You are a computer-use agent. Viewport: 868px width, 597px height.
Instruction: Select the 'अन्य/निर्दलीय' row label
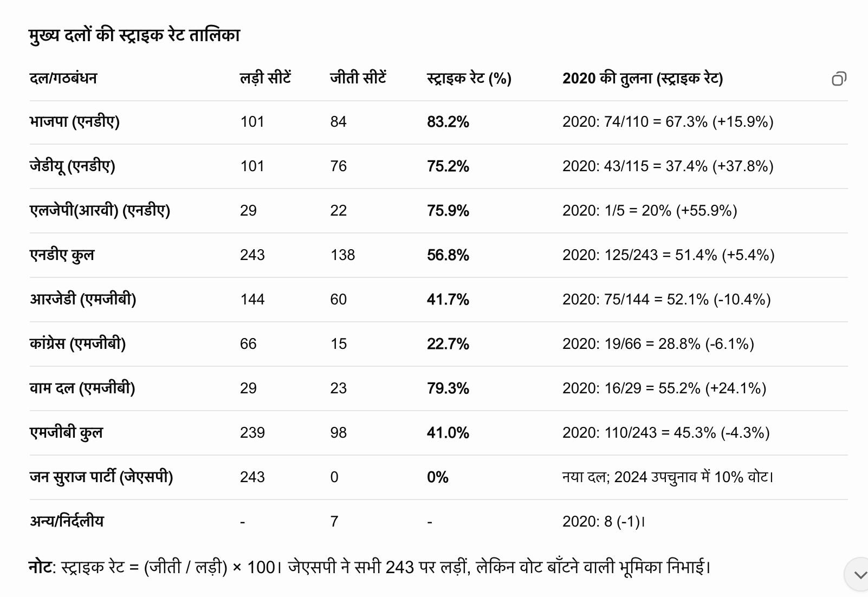[x=67, y=521]
